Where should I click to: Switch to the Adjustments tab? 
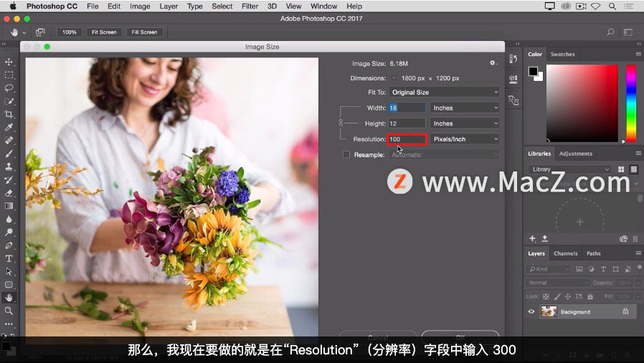click(x=575, y=154)
